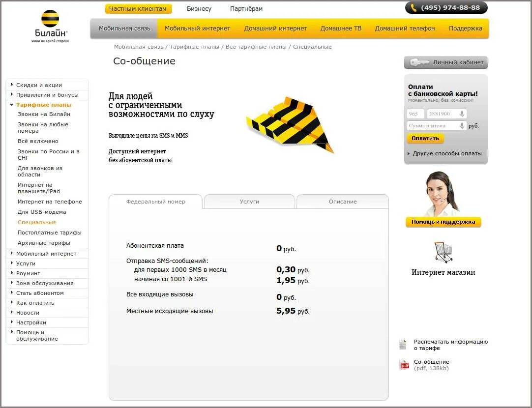Expand the Мобильный интернет sidebar item
The width and height of the screenshot is (532, 408).
point(11,253)
